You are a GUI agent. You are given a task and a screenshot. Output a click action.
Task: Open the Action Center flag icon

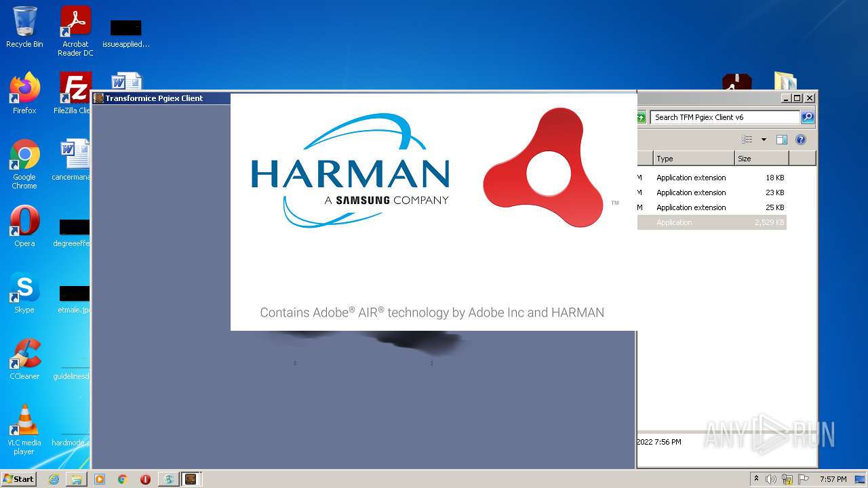tap(803, 479)
